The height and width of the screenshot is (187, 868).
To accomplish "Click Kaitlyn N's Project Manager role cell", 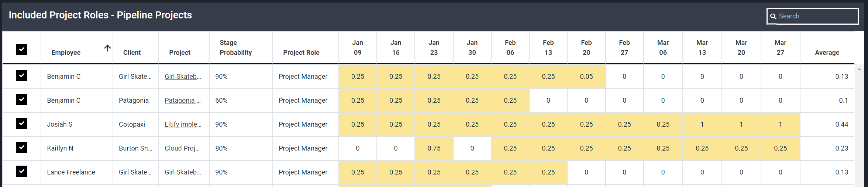I will 306,148.
